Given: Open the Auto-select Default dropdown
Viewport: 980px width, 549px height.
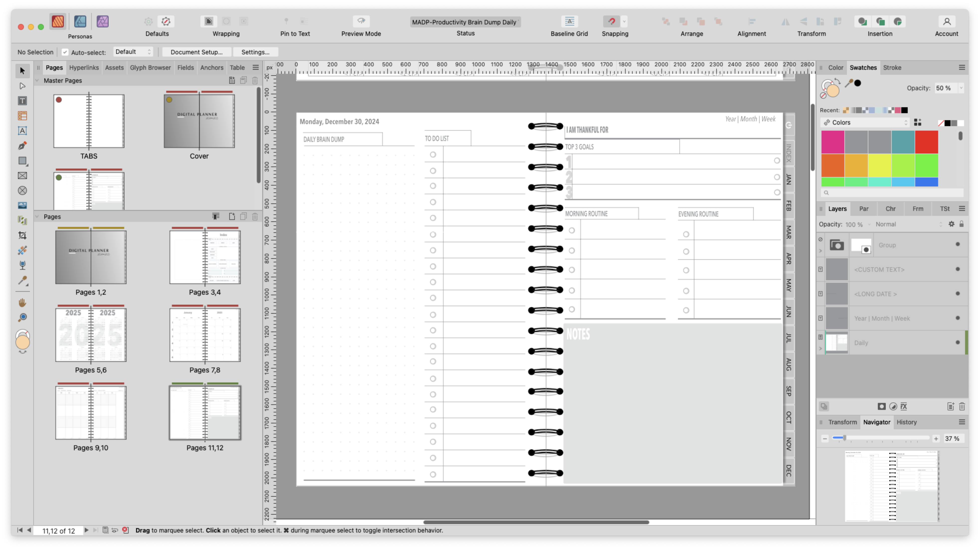Looking at the screenshot, I should click(133, 52).
